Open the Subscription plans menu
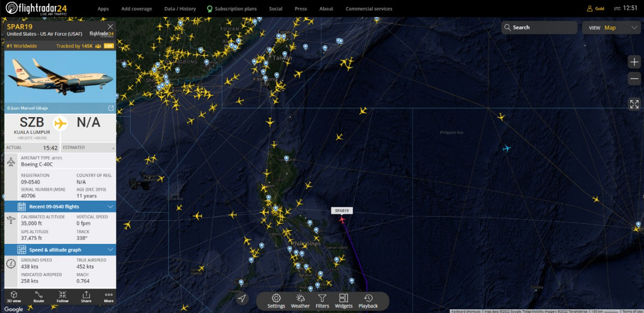Screen dimensions: 644x313 click(x=231, y=9)
